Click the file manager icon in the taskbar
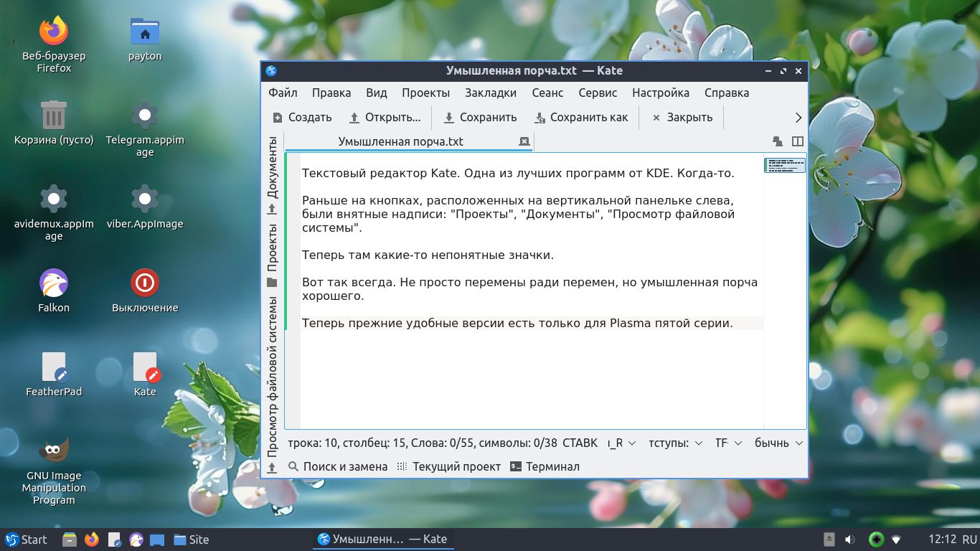This screenshot has width=980, height=551. pyautogui.click(x=70, y=540)
